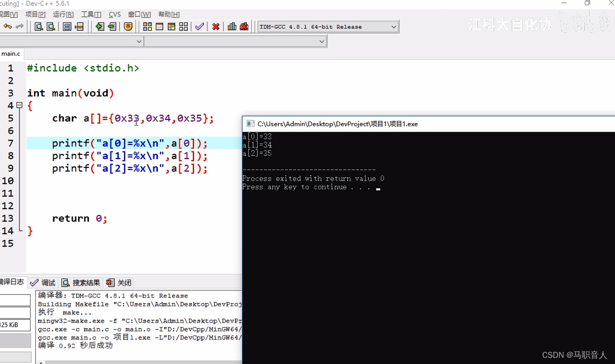The width and height of the screenshot is (615, 364).
Task: Click the gcc.exe -c main.c log line
Action: click(140, 329)
